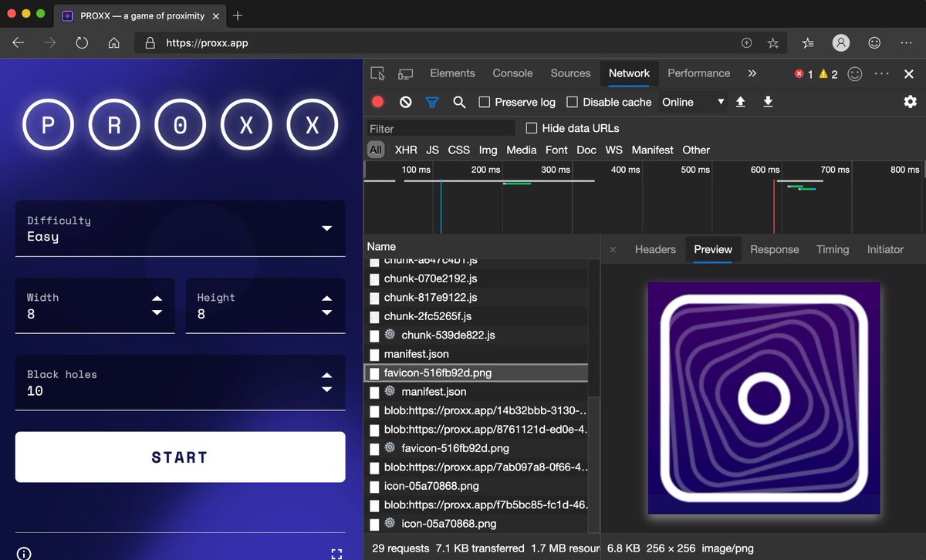This screenshot has width=926, height=560.
Task: Check Hide data URLs checkbox
Action: pos(532,128)
